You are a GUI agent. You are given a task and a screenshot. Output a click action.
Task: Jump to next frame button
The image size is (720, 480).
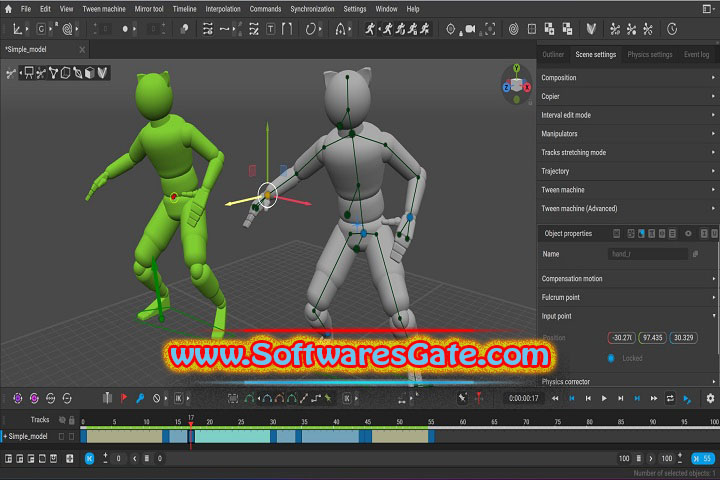(620, 398)
